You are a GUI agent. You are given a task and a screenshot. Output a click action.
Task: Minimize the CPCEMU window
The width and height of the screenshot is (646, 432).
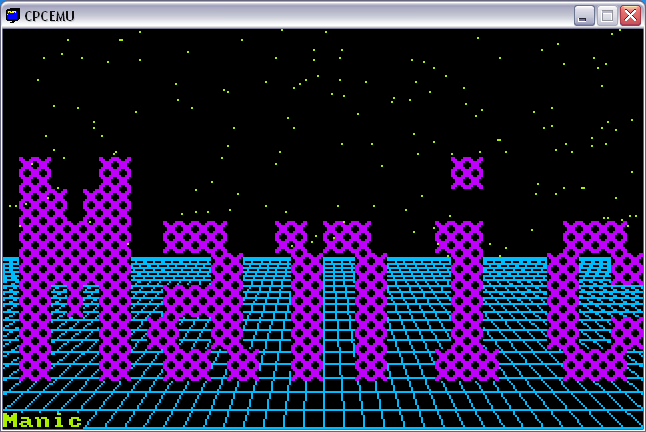point(584,16)
